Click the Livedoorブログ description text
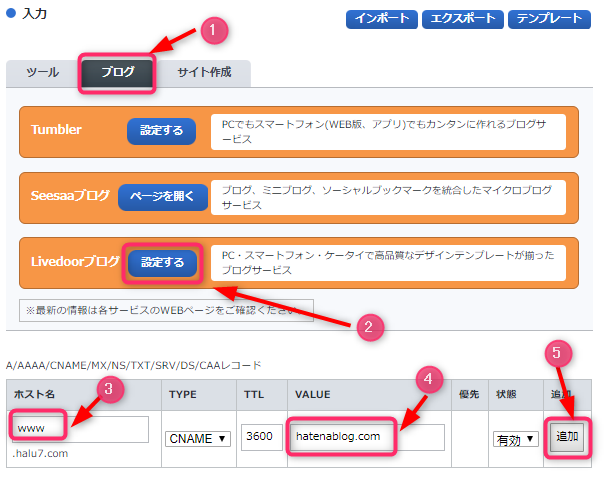Image resolution: width=610 pixels, height=484 pixels. 388,263
